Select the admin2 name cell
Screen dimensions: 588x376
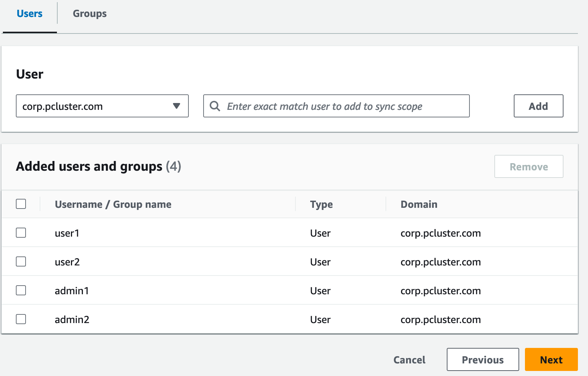[72, 319]
